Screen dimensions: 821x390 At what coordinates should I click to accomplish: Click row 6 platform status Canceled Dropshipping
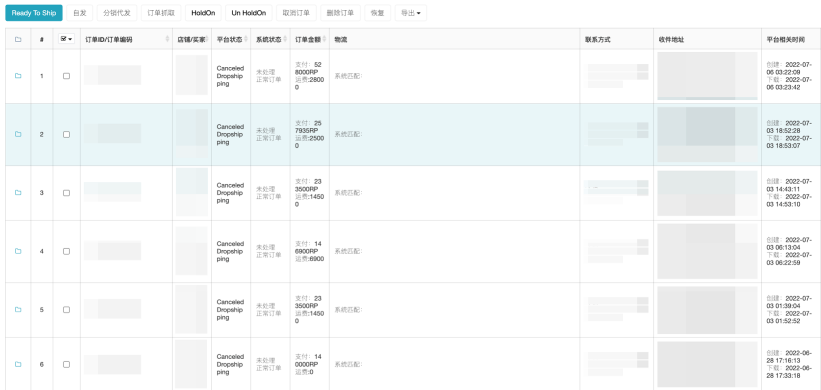[230, 364]
